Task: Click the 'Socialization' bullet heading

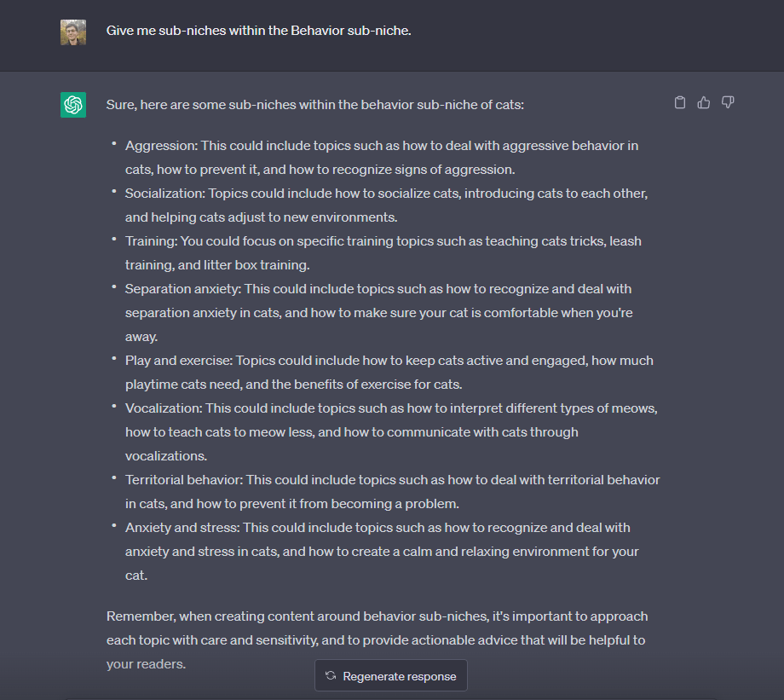Action: click(x=164, y=194)
